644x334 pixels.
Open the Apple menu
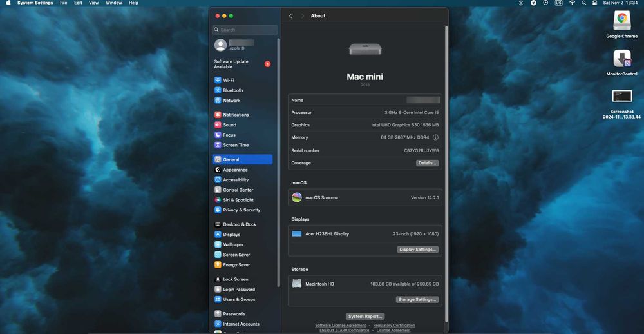pyautogui.click(x=8, y=3)
